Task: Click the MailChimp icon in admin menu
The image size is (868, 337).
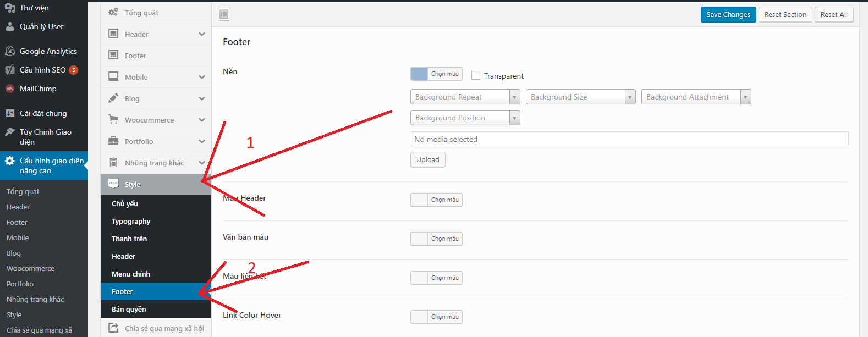Action: pyautogui.click(x=10, y=89)
